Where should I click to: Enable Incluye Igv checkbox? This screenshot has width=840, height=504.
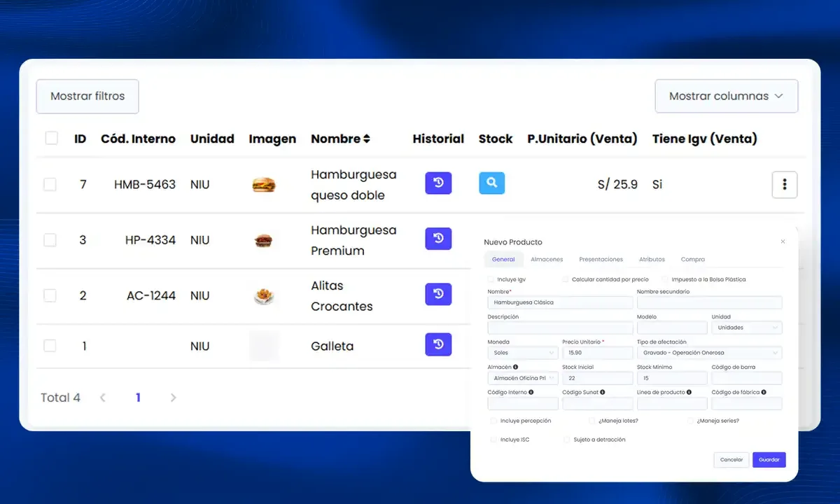(491, 279)
